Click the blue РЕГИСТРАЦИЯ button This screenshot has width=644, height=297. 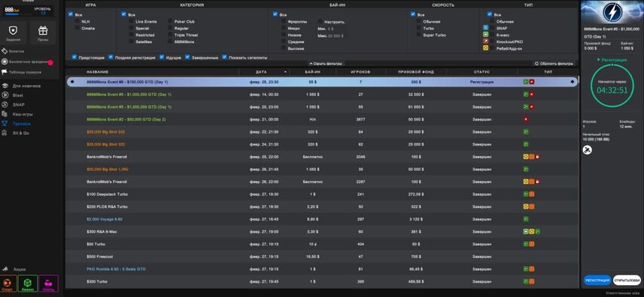[596, 280]
